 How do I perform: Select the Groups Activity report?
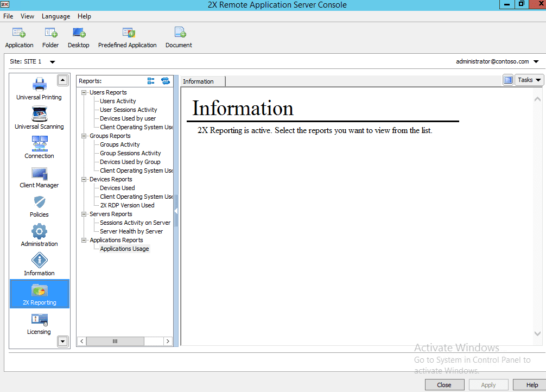point(120,144)
